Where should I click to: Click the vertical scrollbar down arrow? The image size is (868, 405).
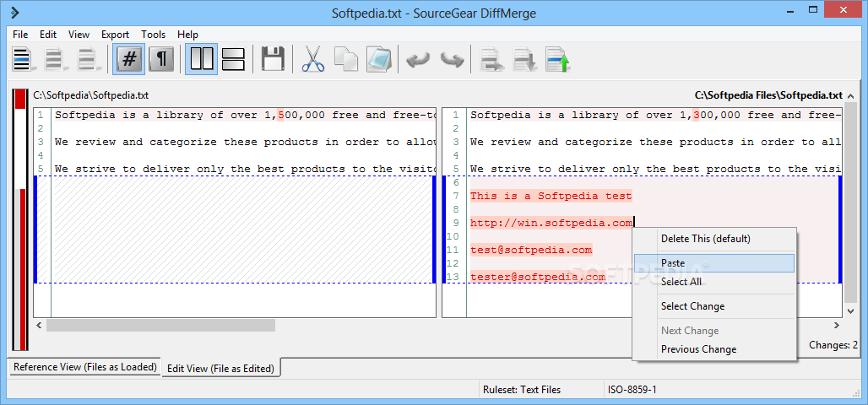[x=851, y=311]
